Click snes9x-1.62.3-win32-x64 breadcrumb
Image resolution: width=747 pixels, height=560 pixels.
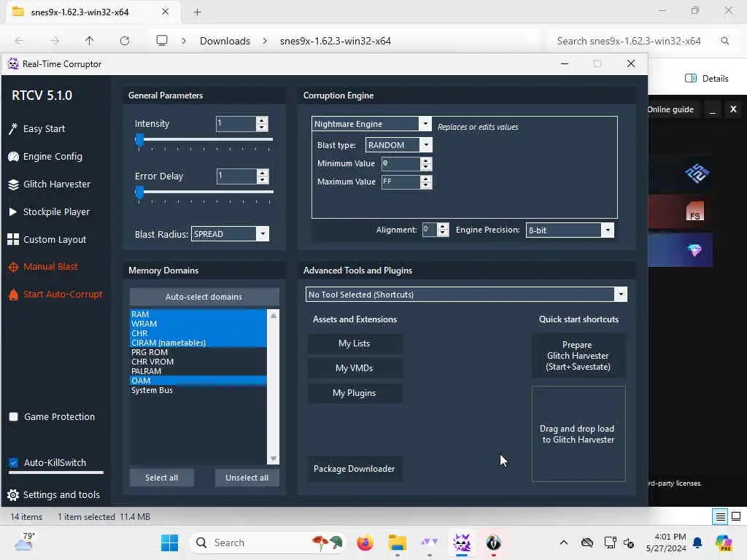336,41
